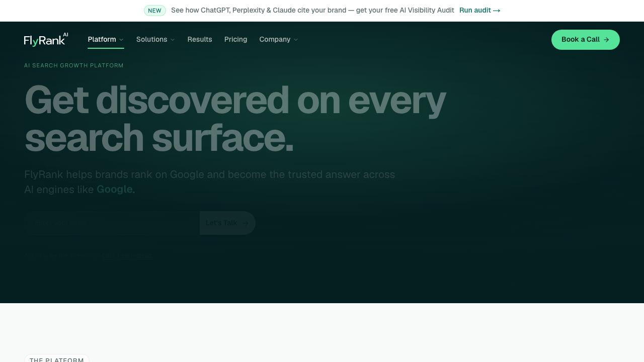
Task: Click the NEW badge in the banner
Action: click(155, 11)
